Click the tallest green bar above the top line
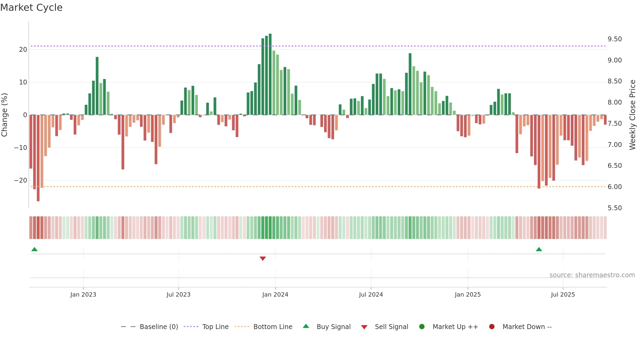The image size is (644, 362). tap(270, 74)
